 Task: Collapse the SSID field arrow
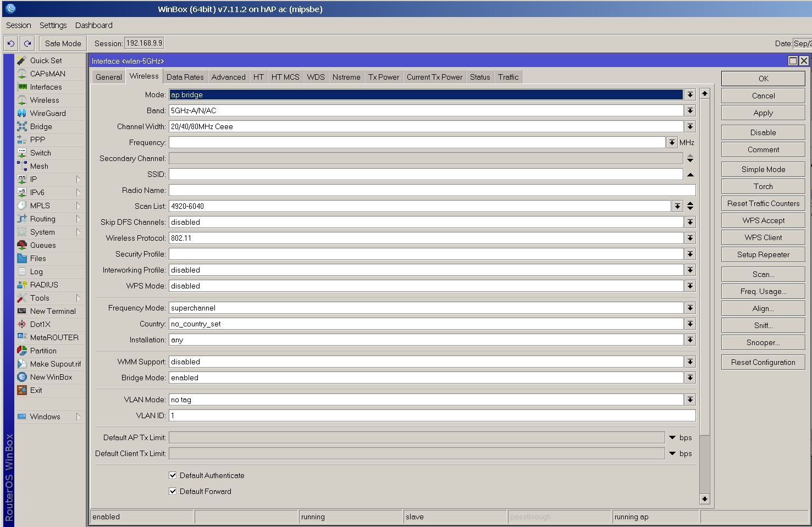pos(690,175)
